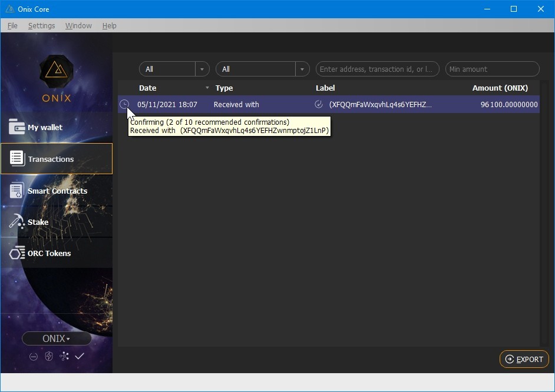Screen dimensions: 555x392
Task: Click the EXPORT button
Action: [x=524, y=359]
